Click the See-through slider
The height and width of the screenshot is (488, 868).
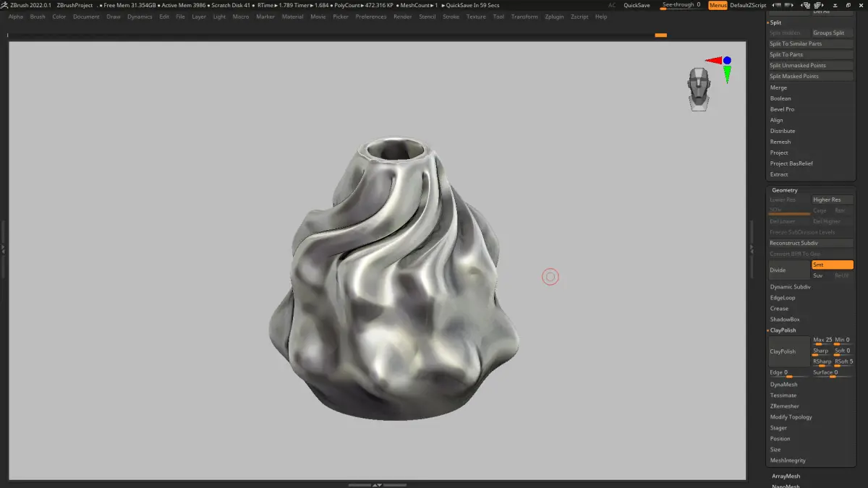pos(681,5)
